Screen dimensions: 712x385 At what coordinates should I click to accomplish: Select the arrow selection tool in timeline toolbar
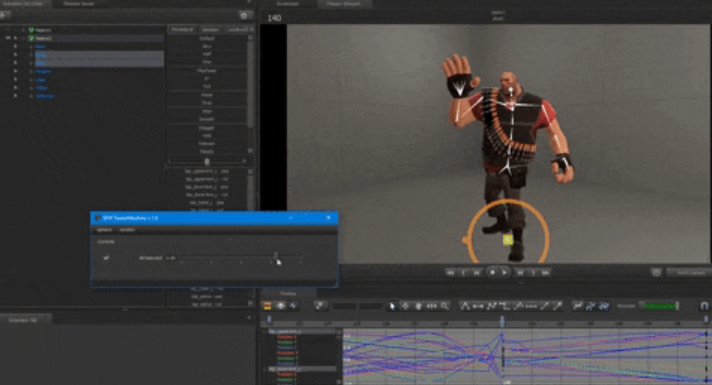click(392, 306)
